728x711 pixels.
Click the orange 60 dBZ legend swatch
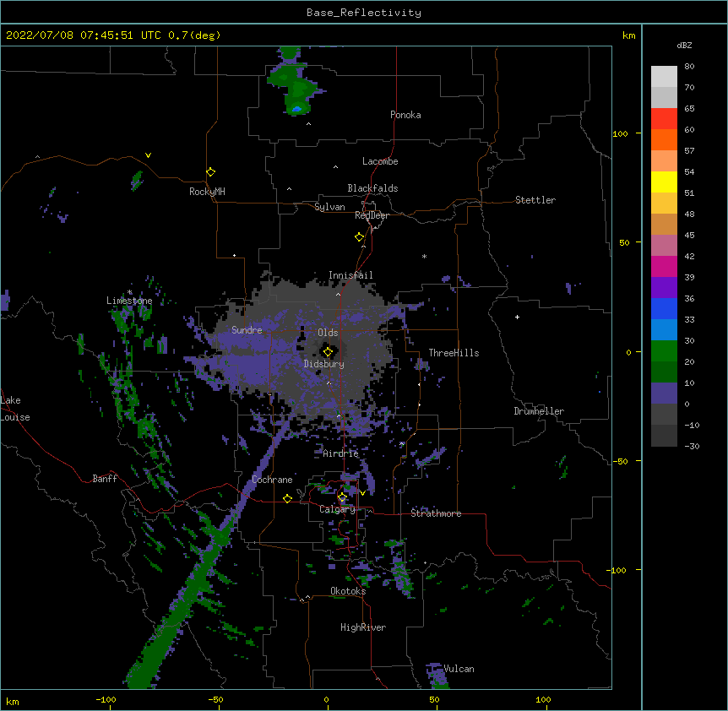[664, 139]
